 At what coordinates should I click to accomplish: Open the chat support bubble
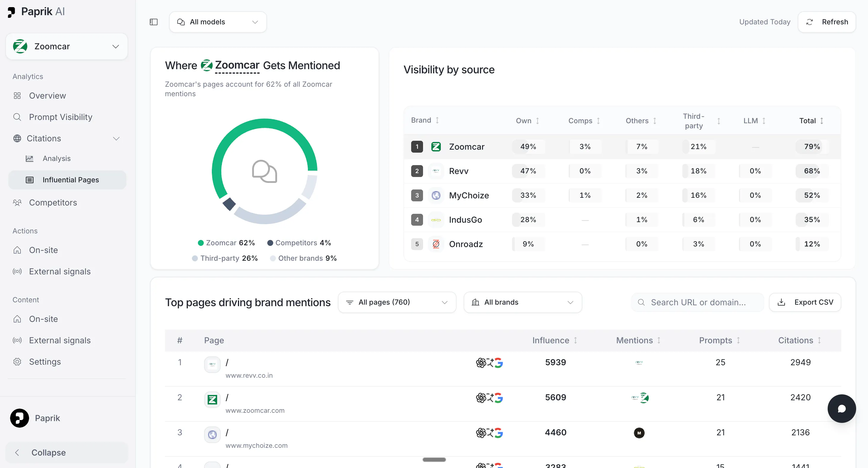[x=841, y=409]
